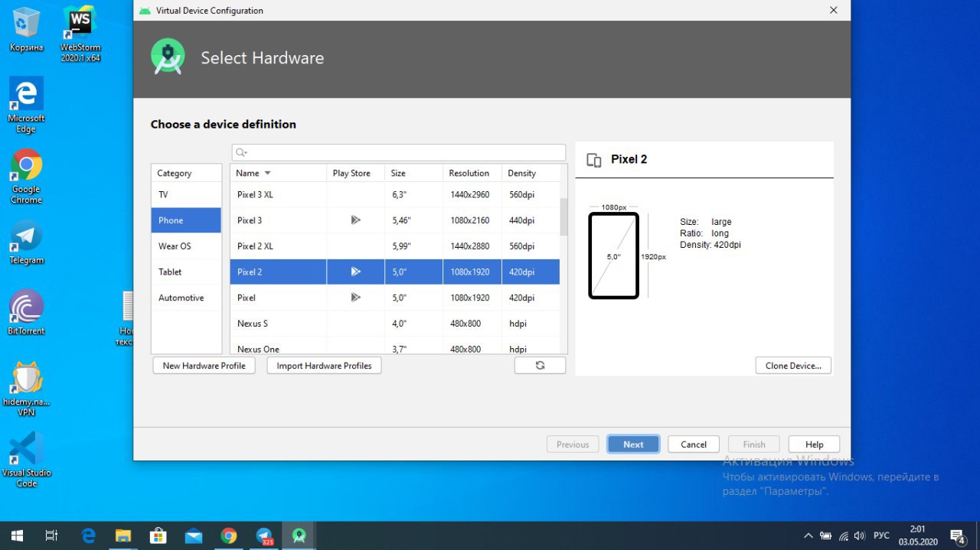Click the Play Store icon in Pixel 3 row
Screen dimensions: 980x550
355,220
